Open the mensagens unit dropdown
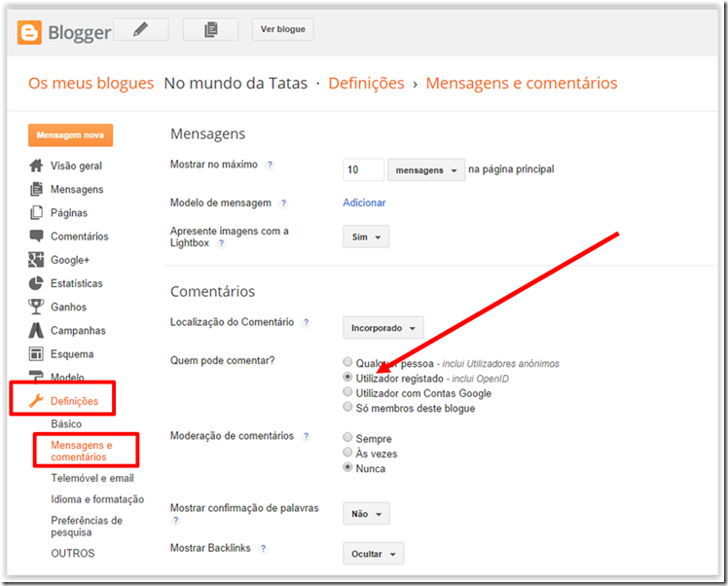Screen dimensions: 728x586 [426, 170]
